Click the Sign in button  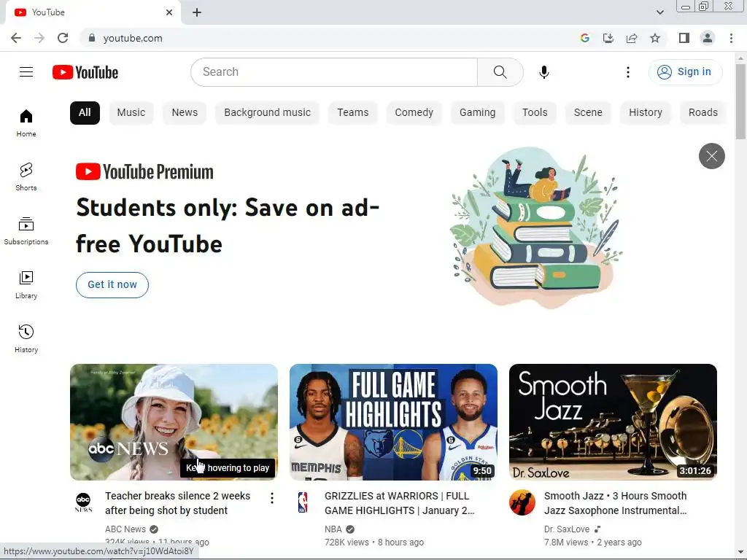(685, 72)
